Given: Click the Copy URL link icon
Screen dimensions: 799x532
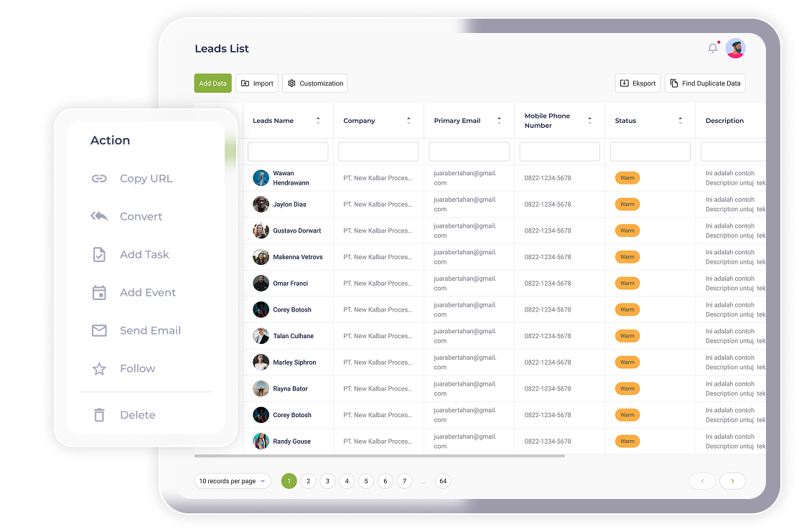Looking at the screenshot, I should pos(99,179).
